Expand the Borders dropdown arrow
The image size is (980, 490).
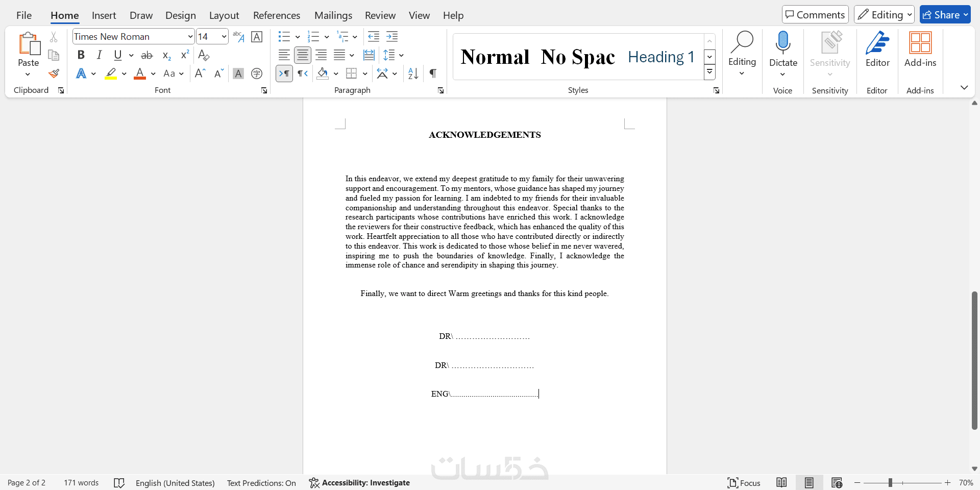(x=365, y=73)
